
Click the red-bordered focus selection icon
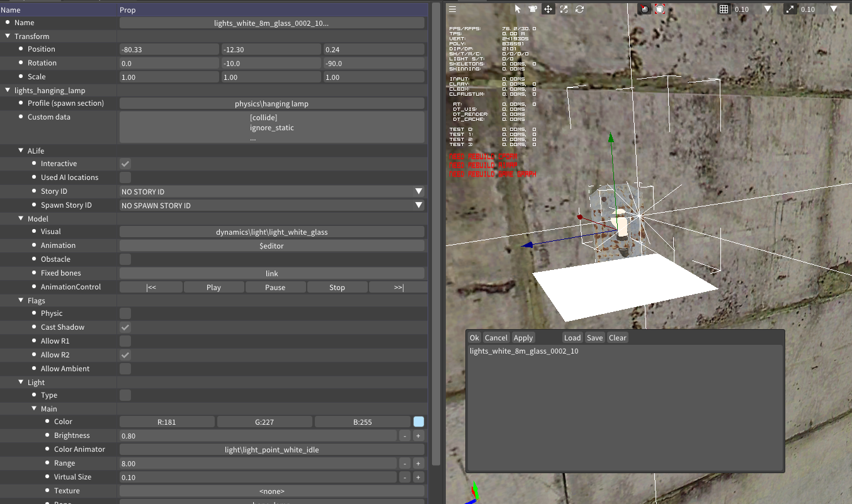click(659, 9)
